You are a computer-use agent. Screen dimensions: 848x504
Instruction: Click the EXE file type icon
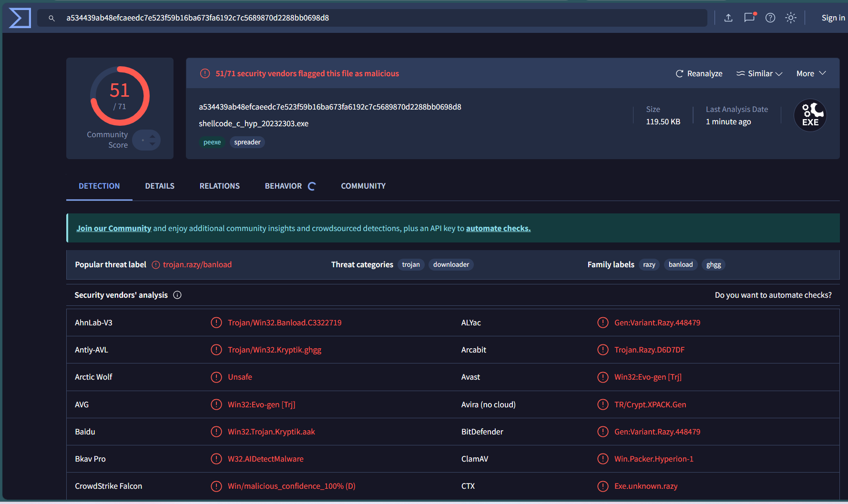810,115
